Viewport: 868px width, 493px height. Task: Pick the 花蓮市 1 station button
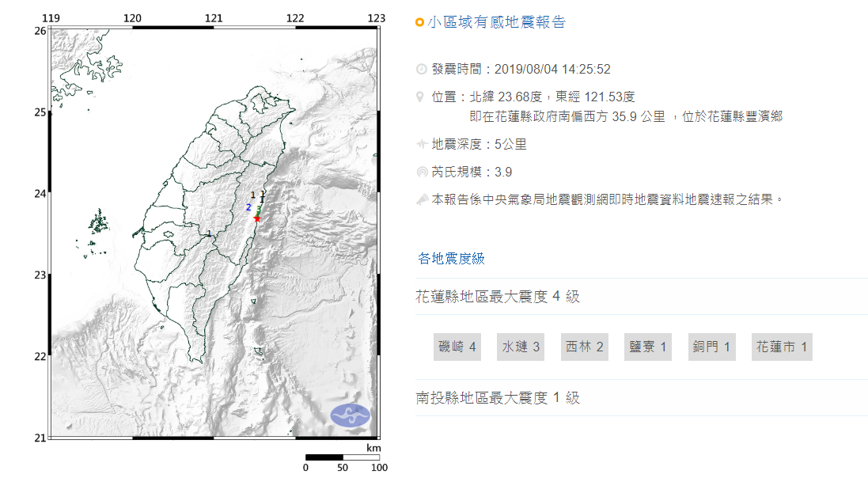tap(782, 347)
